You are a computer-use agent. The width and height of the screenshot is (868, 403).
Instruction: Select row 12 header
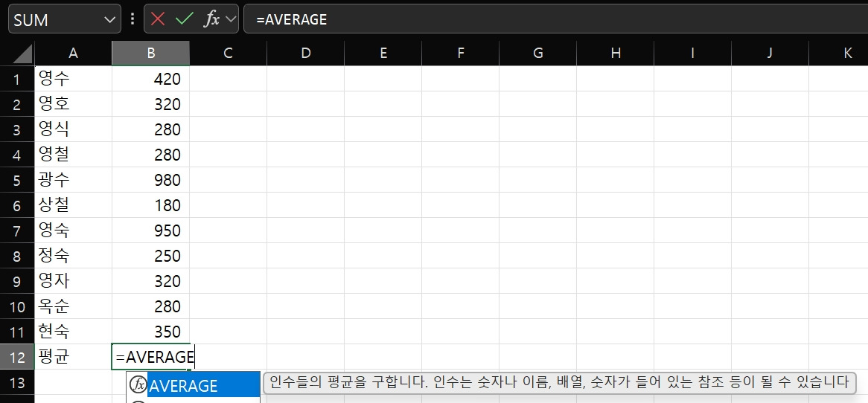click(x=17, y=358)
